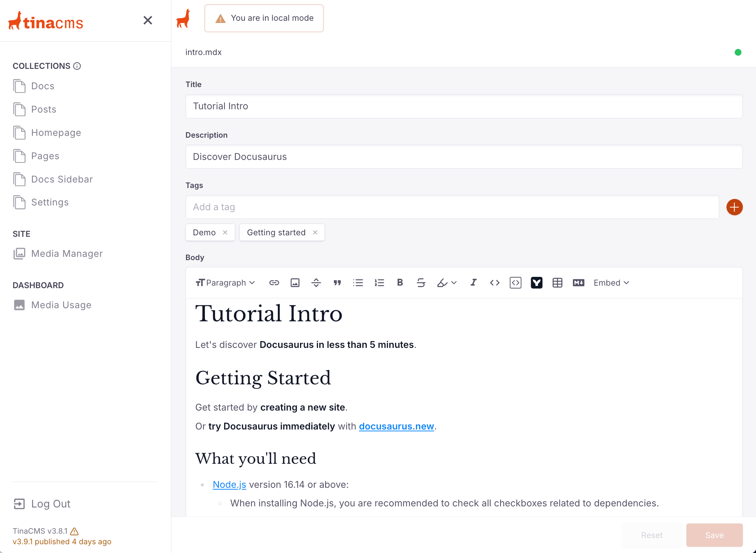Remove the Demo tag

pyautogui.click(x=225, y=232)
